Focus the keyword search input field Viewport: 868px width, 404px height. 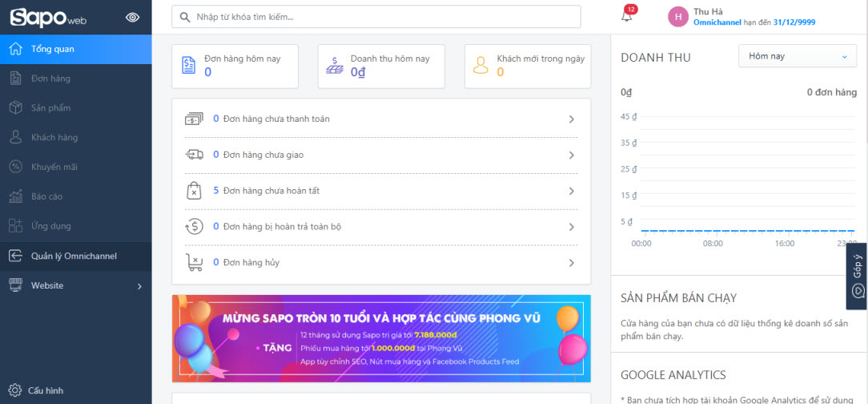376,17
